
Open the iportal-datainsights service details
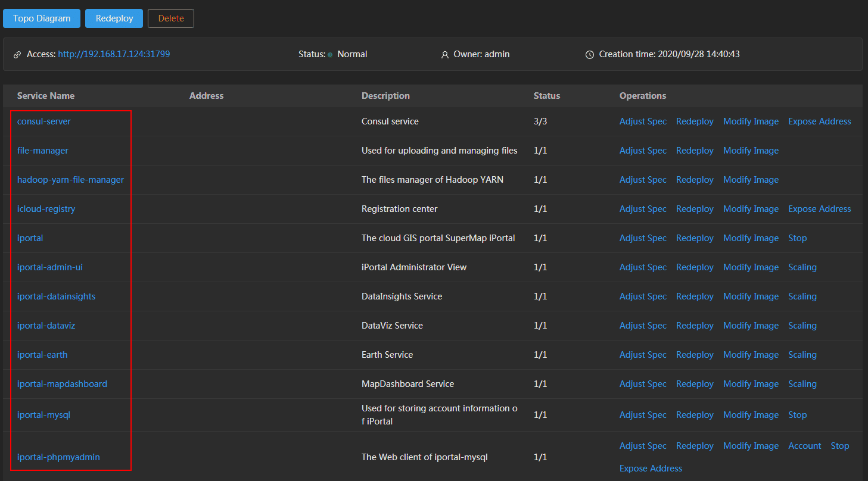pos(56,296)
